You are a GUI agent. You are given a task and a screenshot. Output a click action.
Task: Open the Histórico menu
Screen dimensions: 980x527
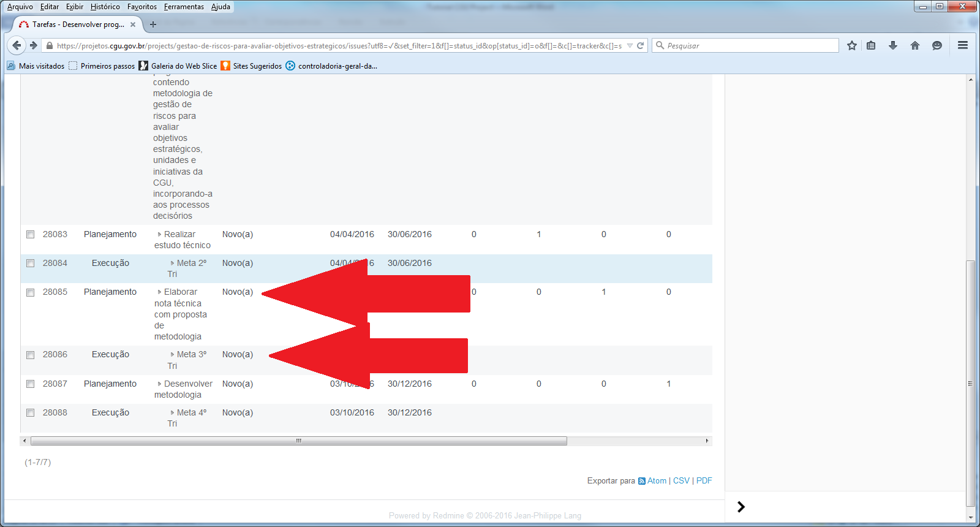(x=105, y=7)
